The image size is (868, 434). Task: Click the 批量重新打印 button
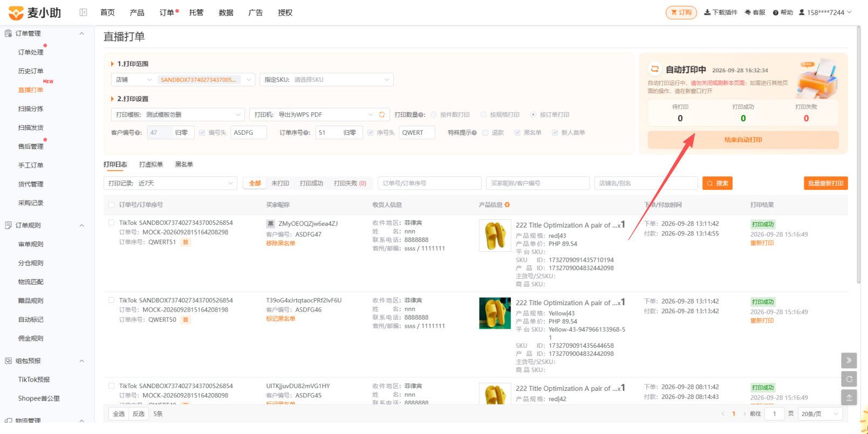click(826, 183)
